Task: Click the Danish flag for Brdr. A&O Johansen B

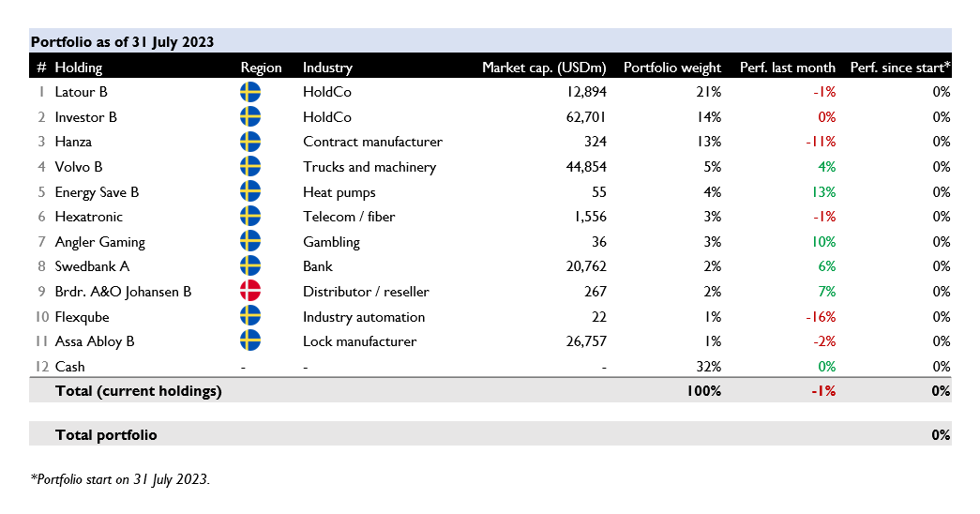Action: click(x=250, y=292)
